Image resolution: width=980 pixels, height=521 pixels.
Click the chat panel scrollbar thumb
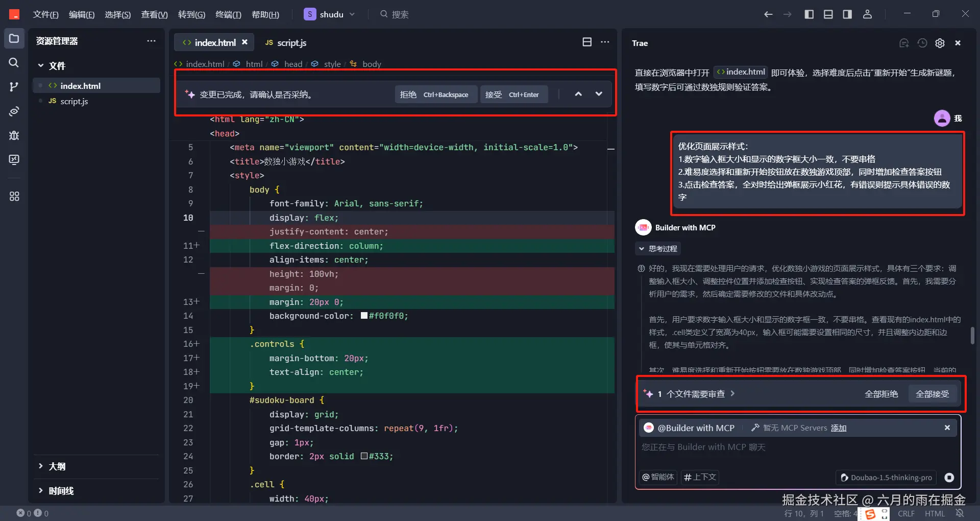(972, 336)
